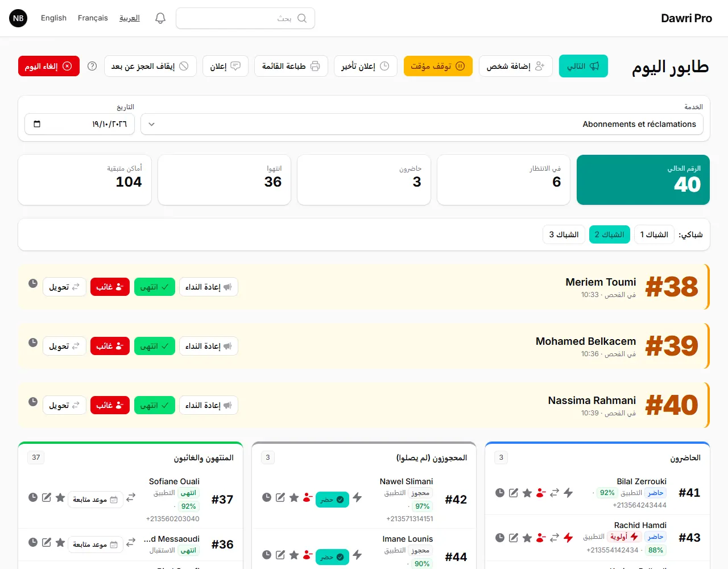Click transfer arrows for Sofiane Ouali #37
The image size is (728, 569).
point(131,497)
